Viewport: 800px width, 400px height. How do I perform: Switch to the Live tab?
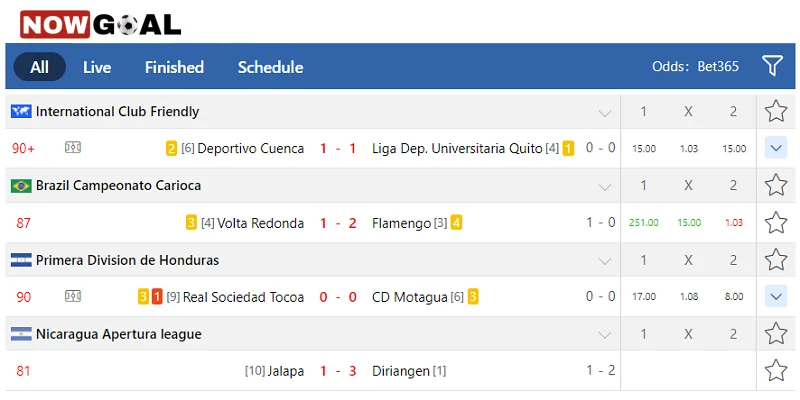tap(97, 67)
